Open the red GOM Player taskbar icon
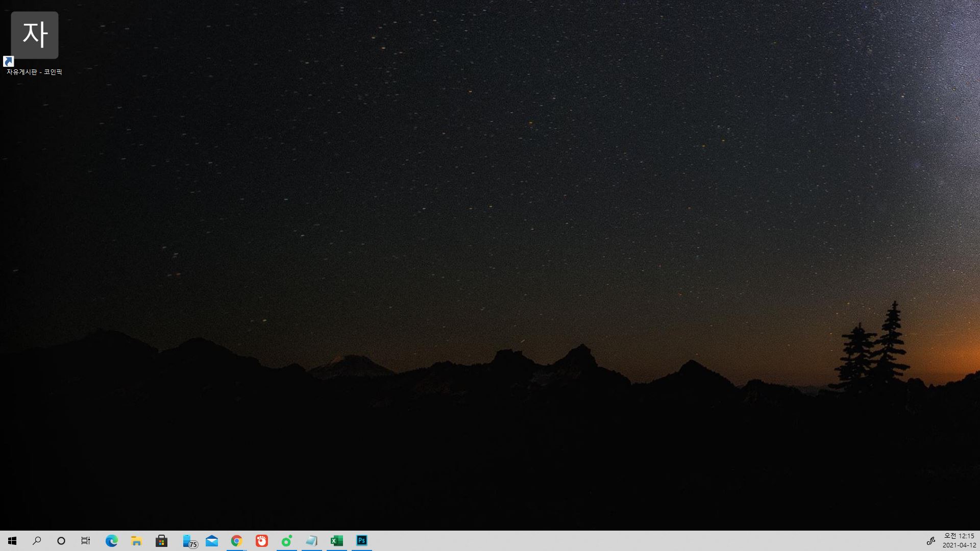This screenshot has width=980, height=551. coord(262,541)
